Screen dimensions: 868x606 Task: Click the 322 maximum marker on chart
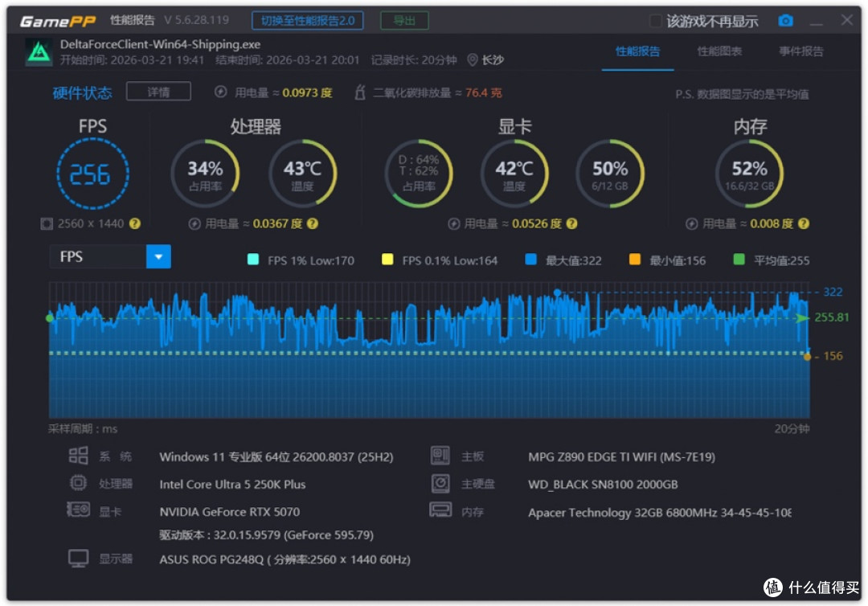click(x=558, y=293)
